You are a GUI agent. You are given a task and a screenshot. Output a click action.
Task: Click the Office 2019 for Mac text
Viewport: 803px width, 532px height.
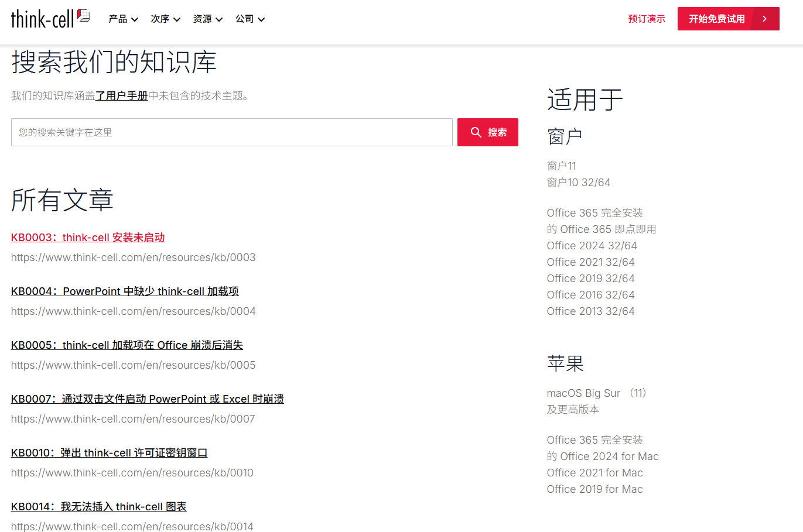point(595,489)
